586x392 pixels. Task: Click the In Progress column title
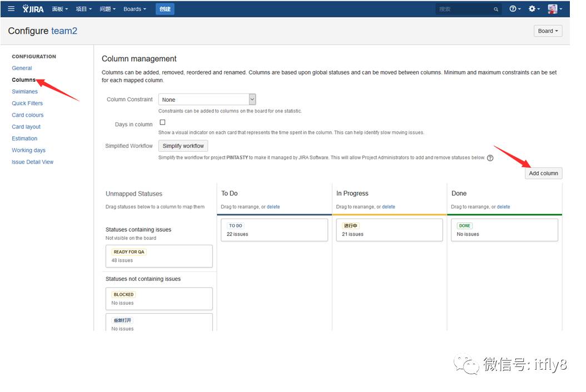[352, 193]
